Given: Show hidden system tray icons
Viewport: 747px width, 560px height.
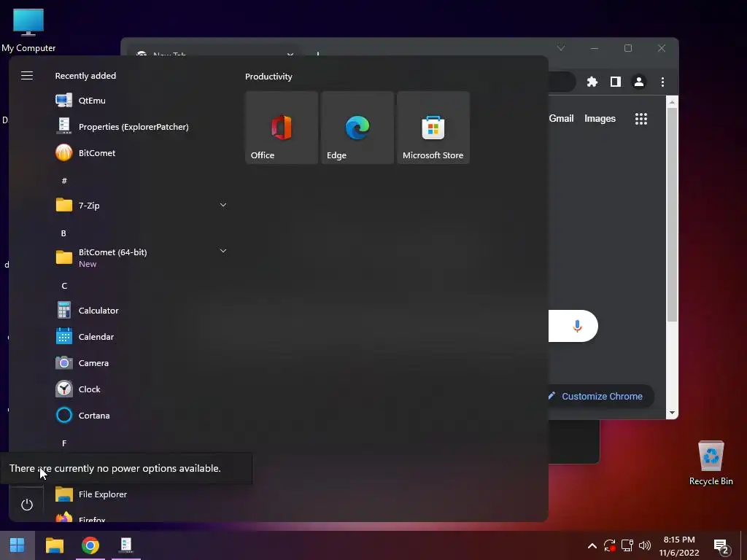Looking at the screenshot, I should point(592,545).
